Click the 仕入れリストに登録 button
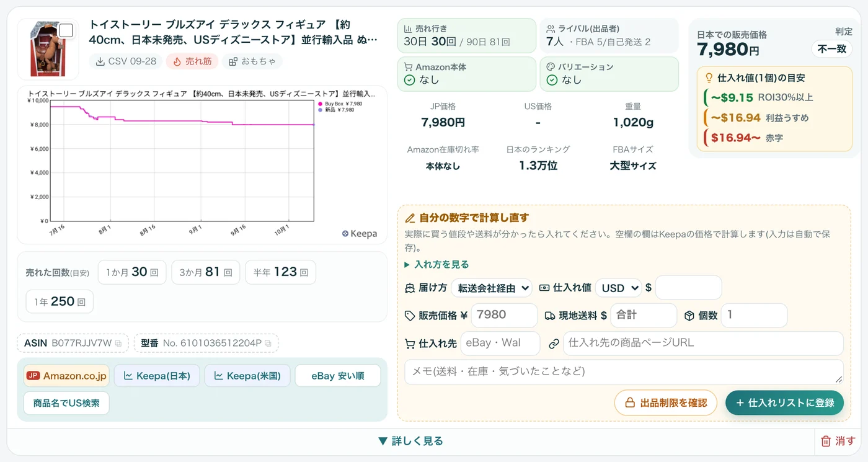The width and height of the screenshot is (868, 462). coord(785,402)
